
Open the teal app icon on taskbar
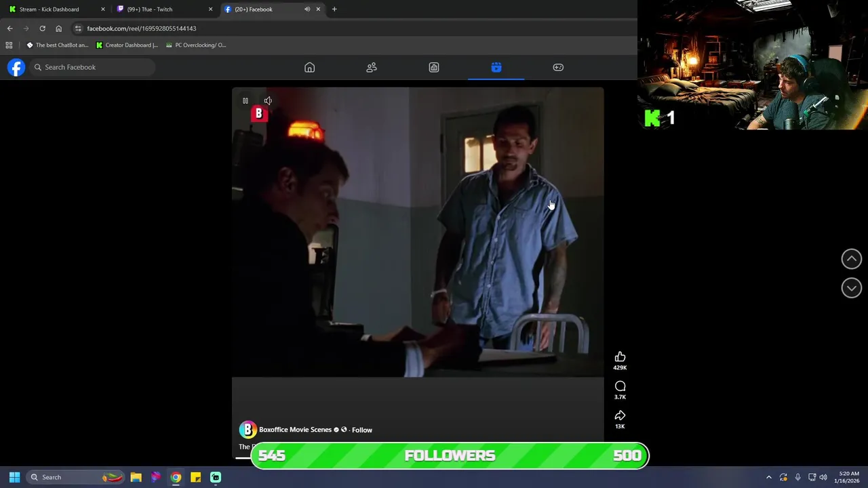215,477
